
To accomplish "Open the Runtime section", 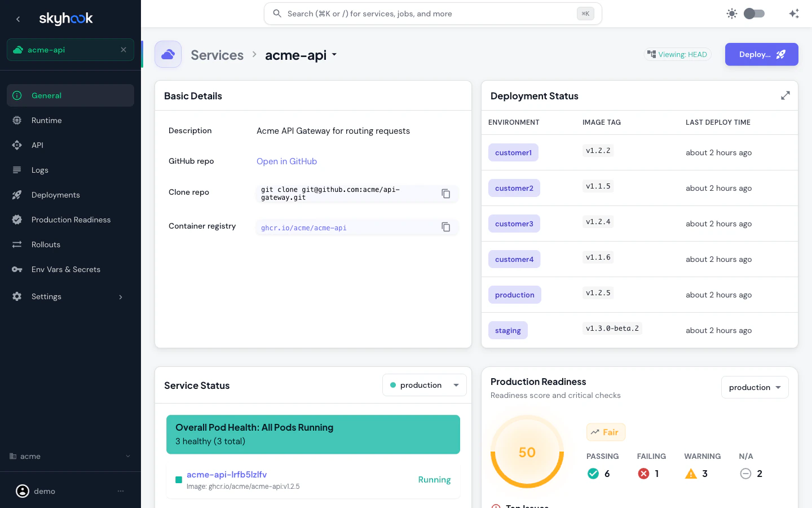I will point(70,120).
